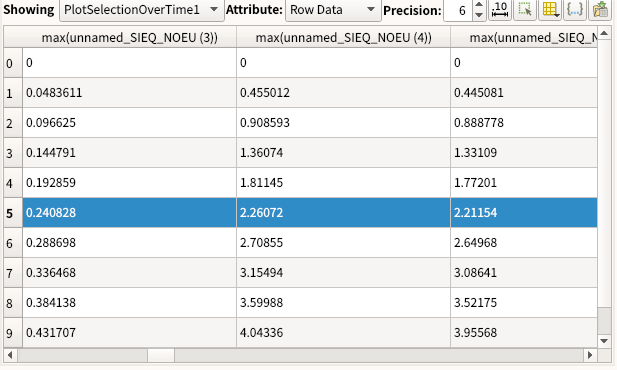Select cell 0.431707
The width and height of the screenshot is (617, 370).
click(x=129, y=333)
